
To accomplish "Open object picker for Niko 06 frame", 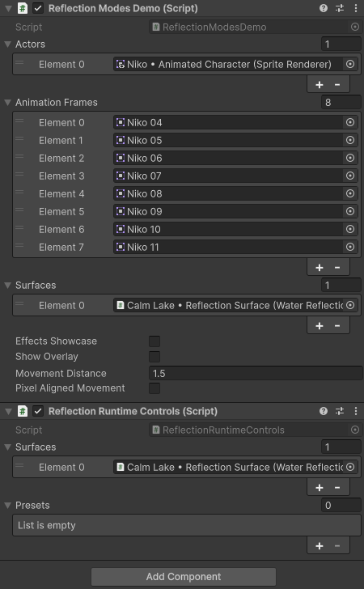I will click(350, 158).
